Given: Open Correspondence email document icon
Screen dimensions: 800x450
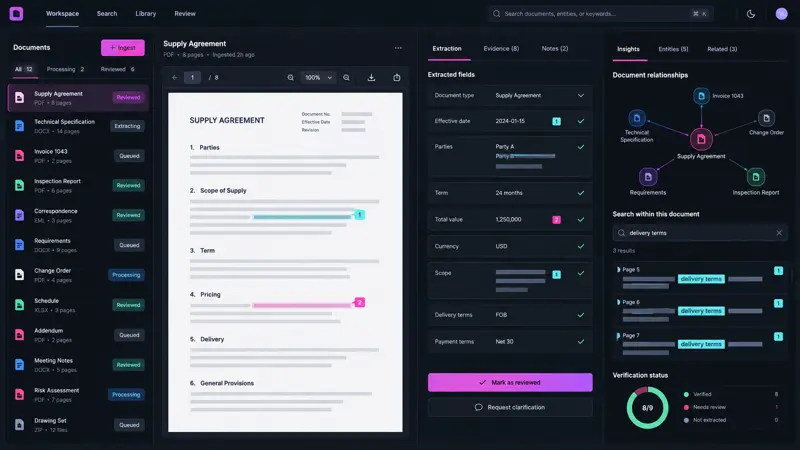Looking at the screenshot, I should [x=19, y=215].
